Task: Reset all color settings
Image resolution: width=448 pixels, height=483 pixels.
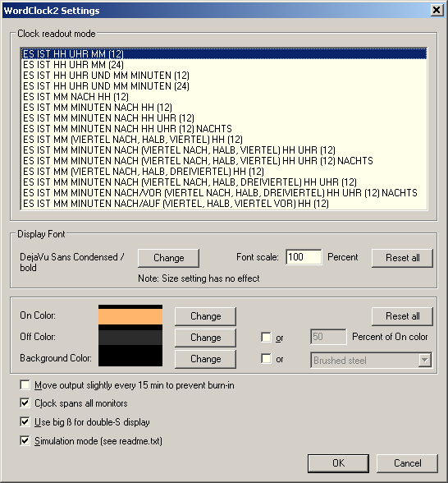Action: coord(402,316)
